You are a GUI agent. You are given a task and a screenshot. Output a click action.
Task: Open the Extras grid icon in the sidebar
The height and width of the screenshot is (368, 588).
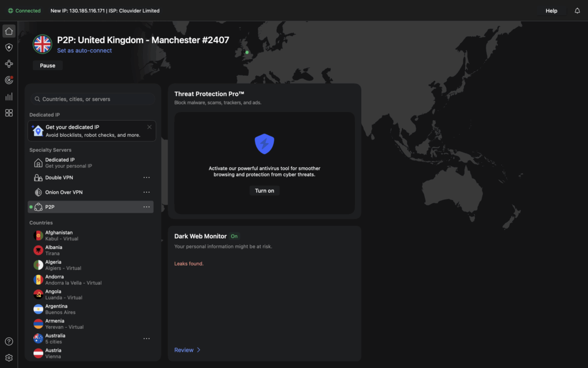[x=9, y=113]
